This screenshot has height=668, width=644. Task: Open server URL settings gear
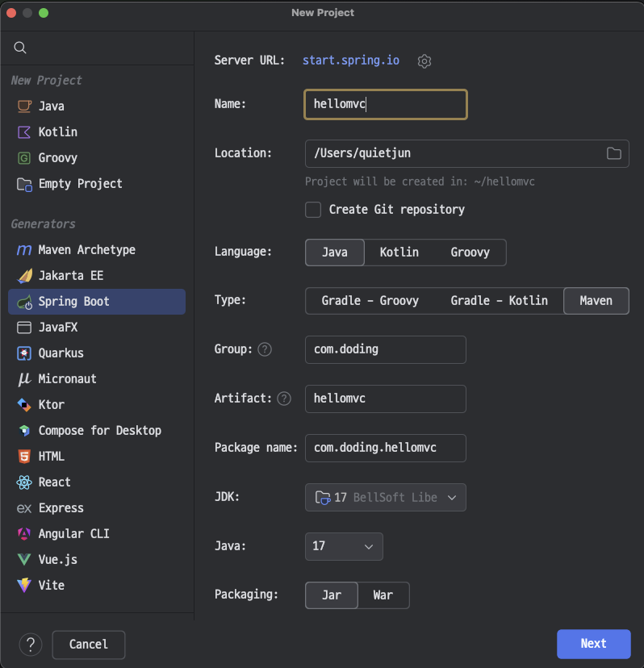(424, 61)
